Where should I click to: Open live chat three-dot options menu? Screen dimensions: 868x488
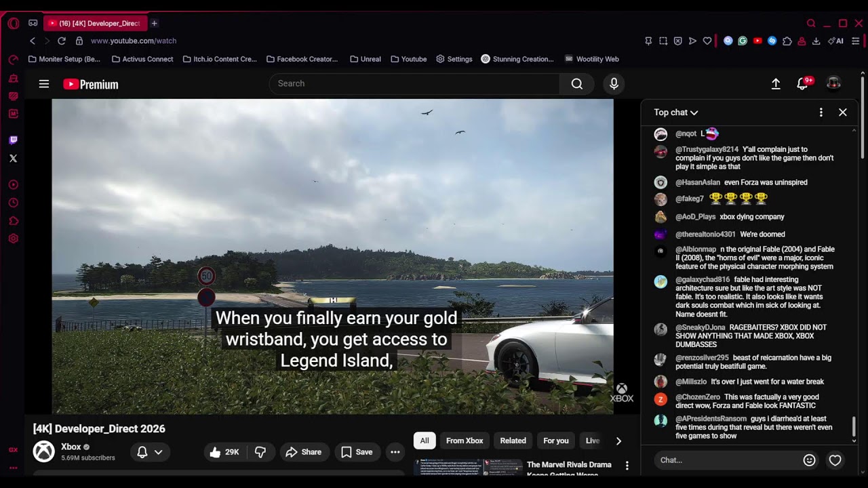click(x=821, y=113)
